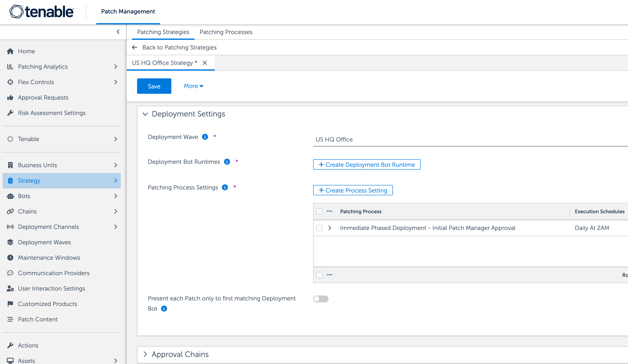The height and width of the screenshot is (364, 628).
Task: Check the Immediate Phased Deployment row checkbox
Action: 319,228
